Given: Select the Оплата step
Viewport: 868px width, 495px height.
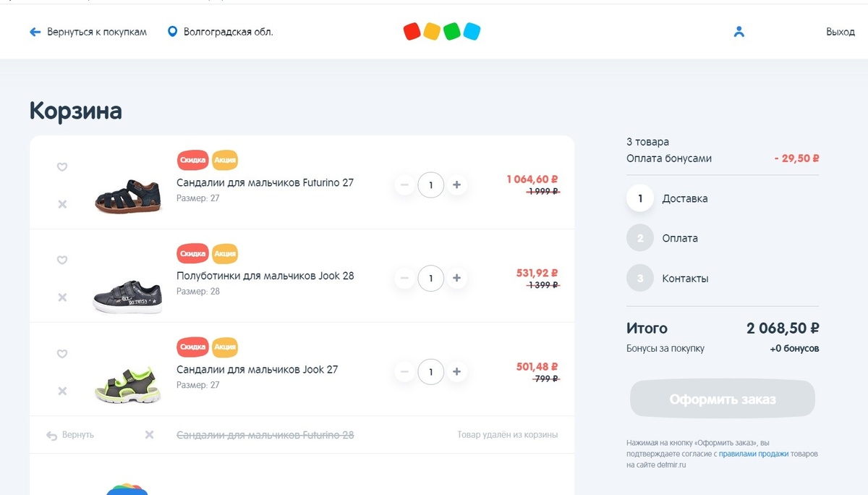Looking at the screenshot, I should 679,238.
